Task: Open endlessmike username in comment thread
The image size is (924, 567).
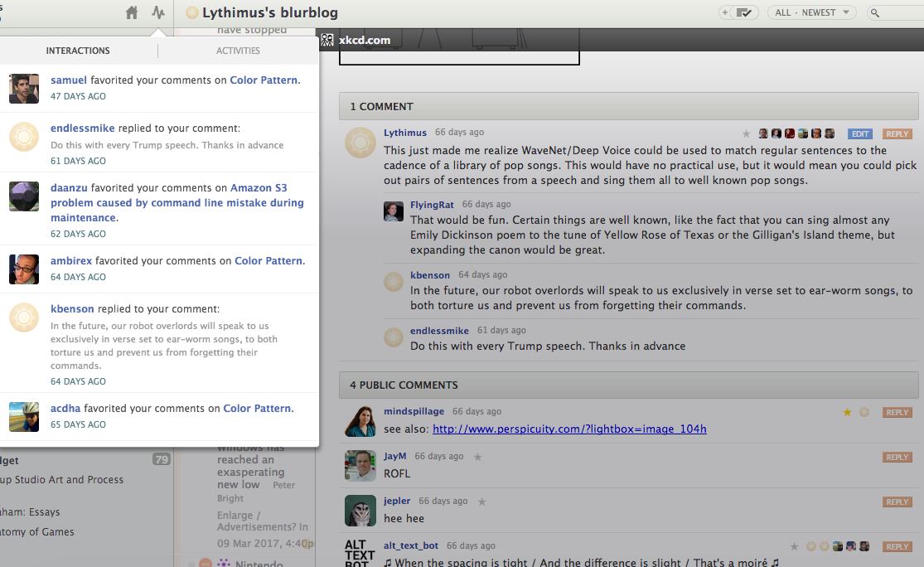Action: (439, 331)
